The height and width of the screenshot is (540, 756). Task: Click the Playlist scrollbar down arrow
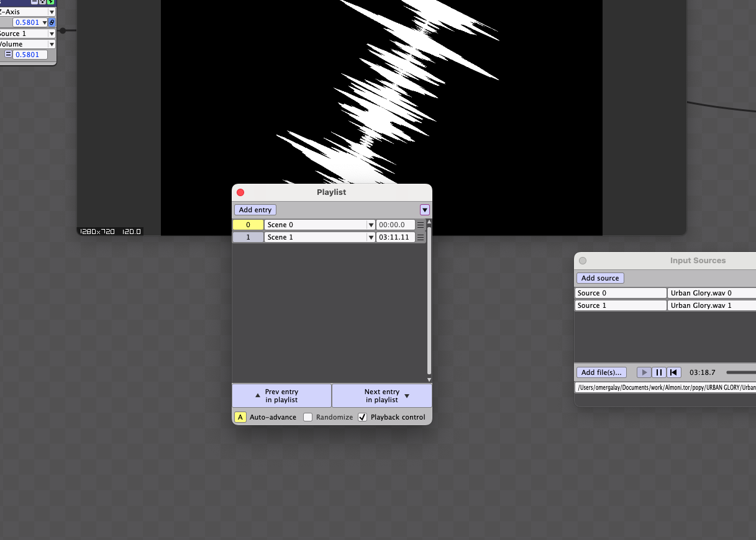(429, 379)
